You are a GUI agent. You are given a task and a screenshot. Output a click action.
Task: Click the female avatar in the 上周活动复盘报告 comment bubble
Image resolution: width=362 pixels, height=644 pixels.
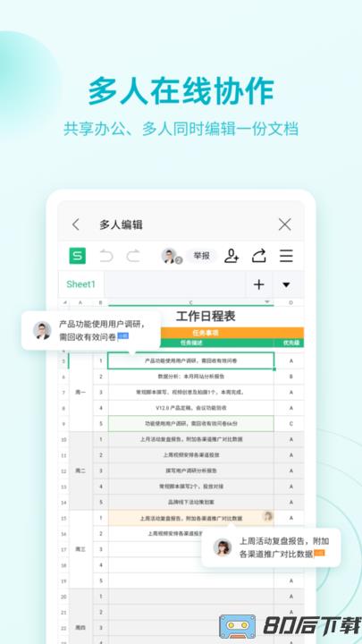pos(223,547)
